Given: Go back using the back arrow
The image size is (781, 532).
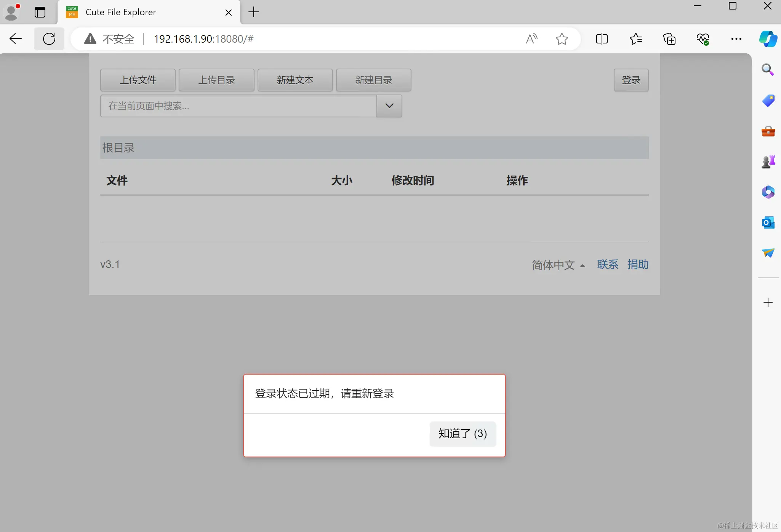Looking at the screenshot, I should [16, 39].
